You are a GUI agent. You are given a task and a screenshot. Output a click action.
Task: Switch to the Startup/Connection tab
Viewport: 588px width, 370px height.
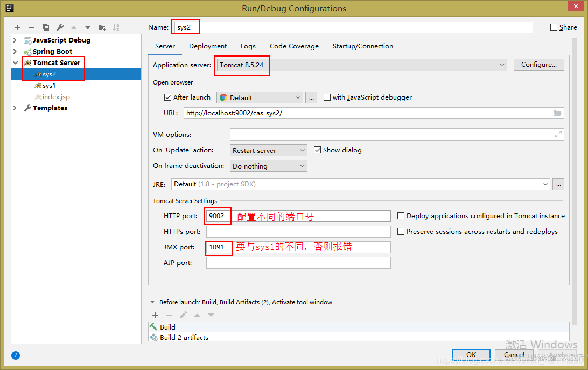362,46
